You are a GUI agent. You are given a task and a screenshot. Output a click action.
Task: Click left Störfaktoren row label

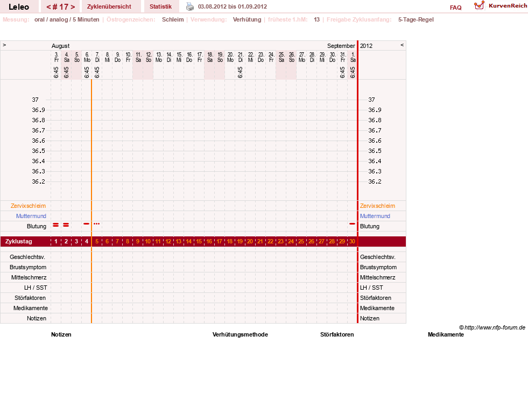[30, 298]
